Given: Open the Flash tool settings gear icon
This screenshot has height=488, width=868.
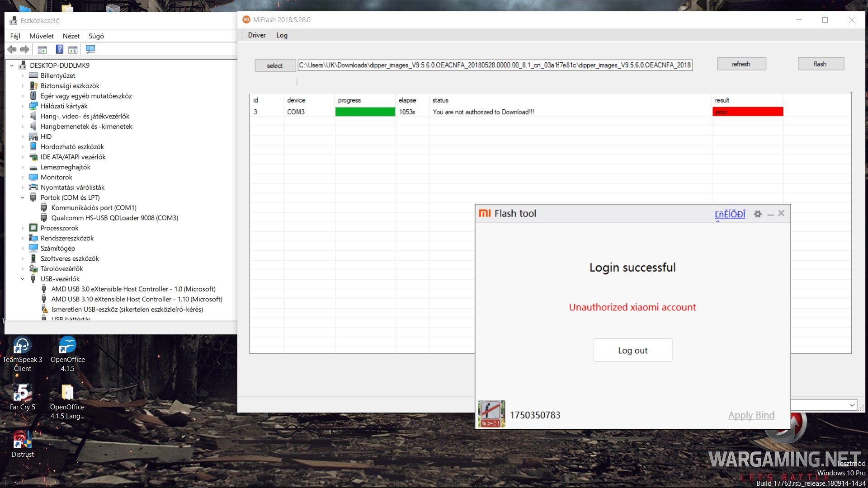Looking at the screenshot, I should 758,214.
